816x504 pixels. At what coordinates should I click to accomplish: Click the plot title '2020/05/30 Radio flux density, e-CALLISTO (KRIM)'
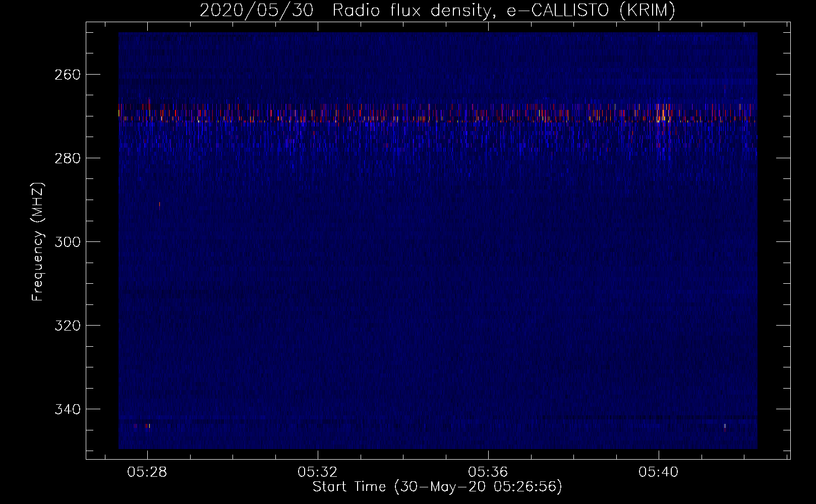click(x=437, y=10)
